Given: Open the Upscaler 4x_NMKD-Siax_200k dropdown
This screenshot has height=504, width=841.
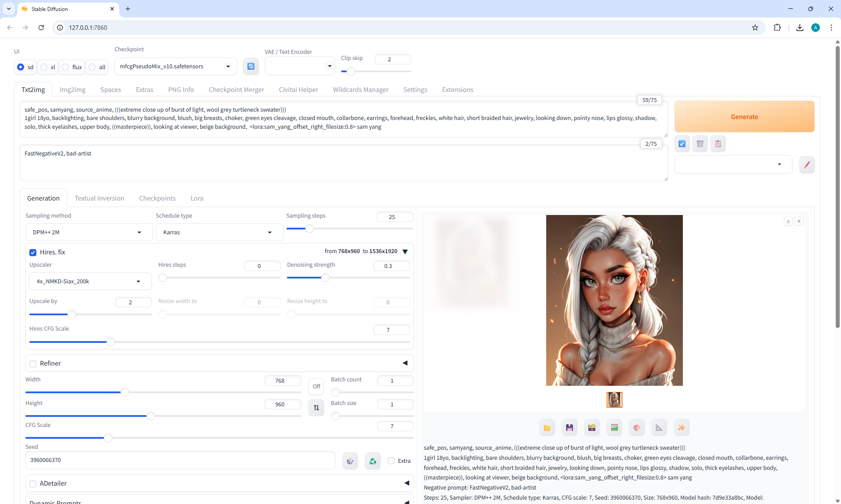Looking at the screenshot, I should pyautogui.click(x=90, y=281).
